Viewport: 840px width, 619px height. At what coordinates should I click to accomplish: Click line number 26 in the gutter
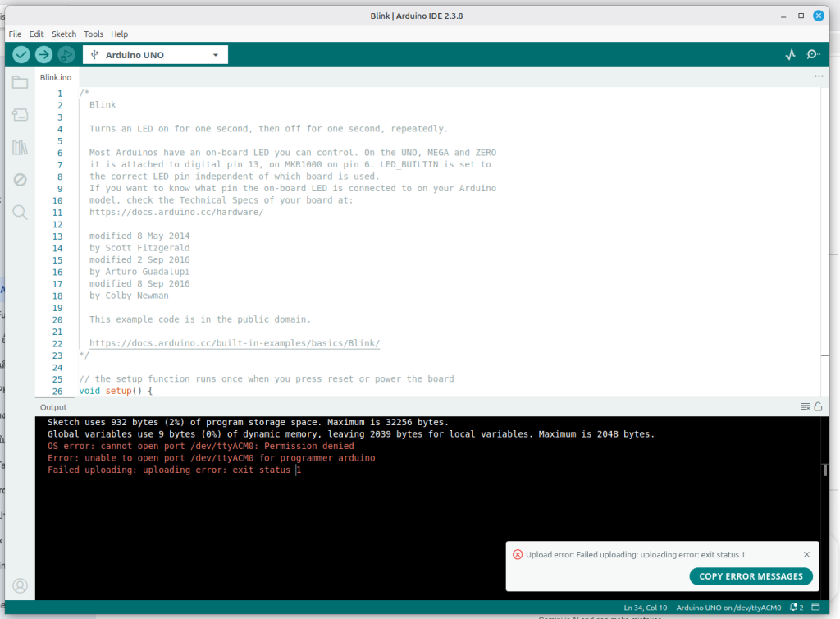click(x=57, y=392)
